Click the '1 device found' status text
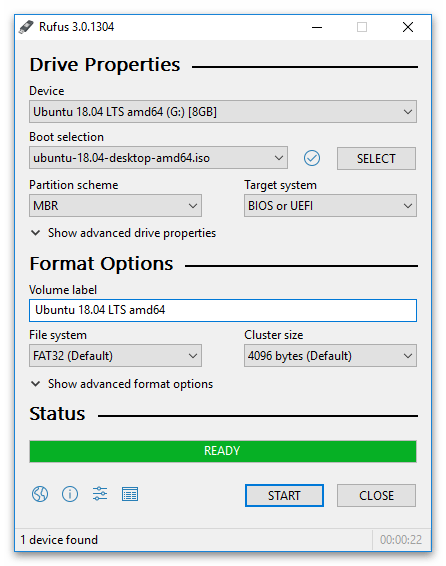 tap(59, 540)
